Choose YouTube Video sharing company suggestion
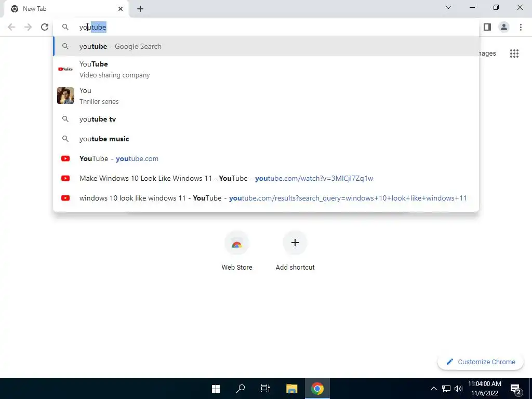 (x=266, y=69)
